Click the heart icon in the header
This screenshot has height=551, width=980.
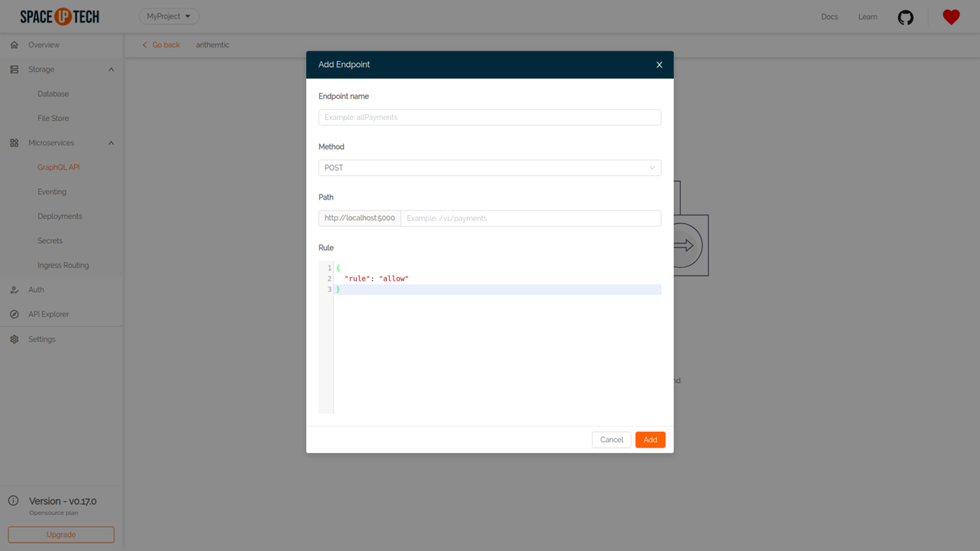[x=950, y=16]
